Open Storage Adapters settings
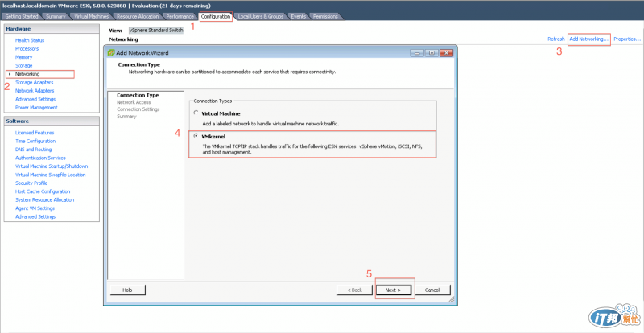This screenshot has width=644, height=333. [x=34, y=83]
